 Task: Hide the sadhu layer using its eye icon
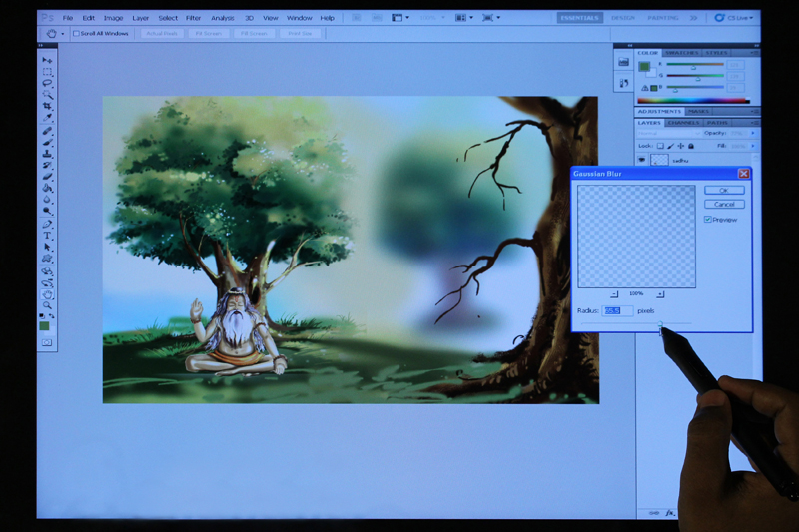pos(642,160)
